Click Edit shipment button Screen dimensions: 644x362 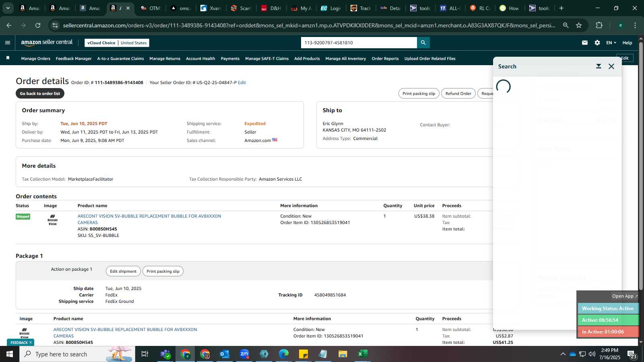click(123, 271)
